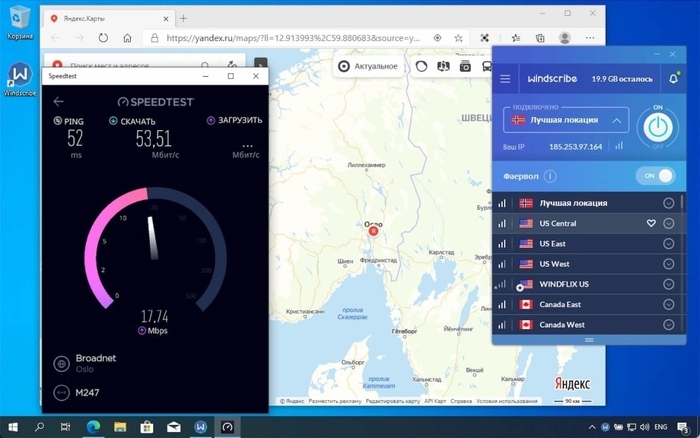Go back using the Speedtest arrow
700x438 pixels.
pyautogui.click(x=59, y=101)
